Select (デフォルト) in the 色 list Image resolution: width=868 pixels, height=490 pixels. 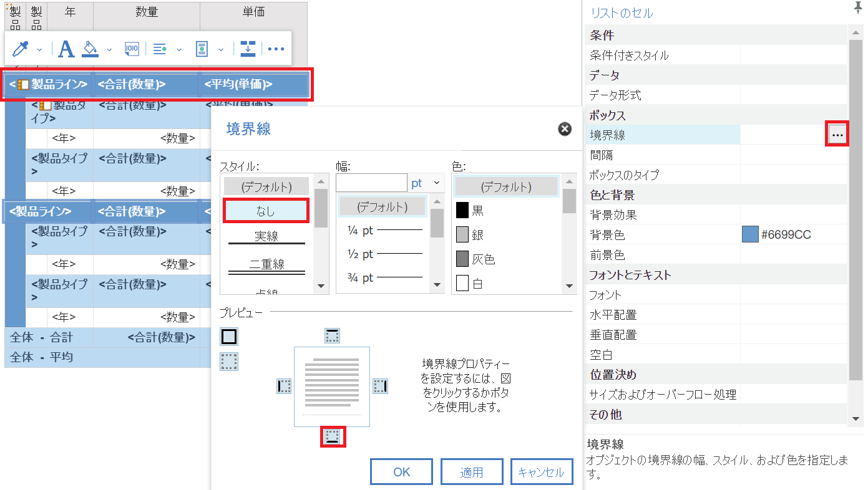[x=506, y=186]
